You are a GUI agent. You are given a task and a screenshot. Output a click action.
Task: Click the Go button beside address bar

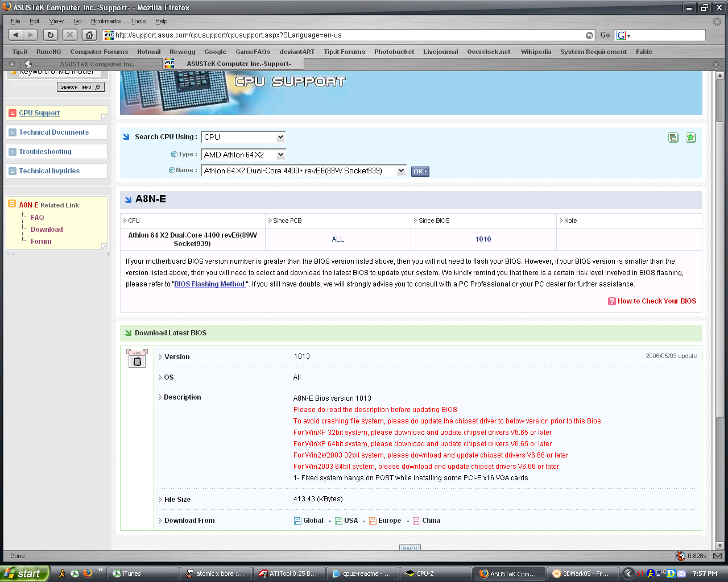pos(605,35)
